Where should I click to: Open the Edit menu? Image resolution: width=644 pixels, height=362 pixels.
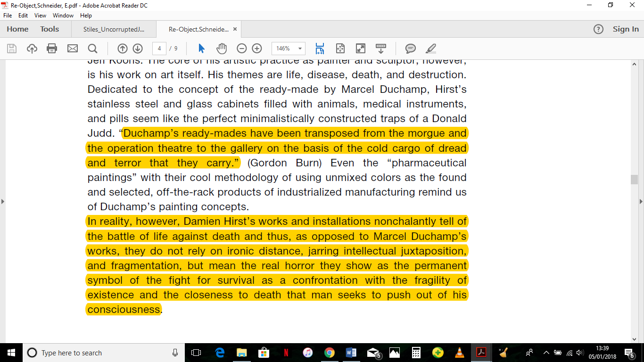pyautogui.click(x=23, y=16)
